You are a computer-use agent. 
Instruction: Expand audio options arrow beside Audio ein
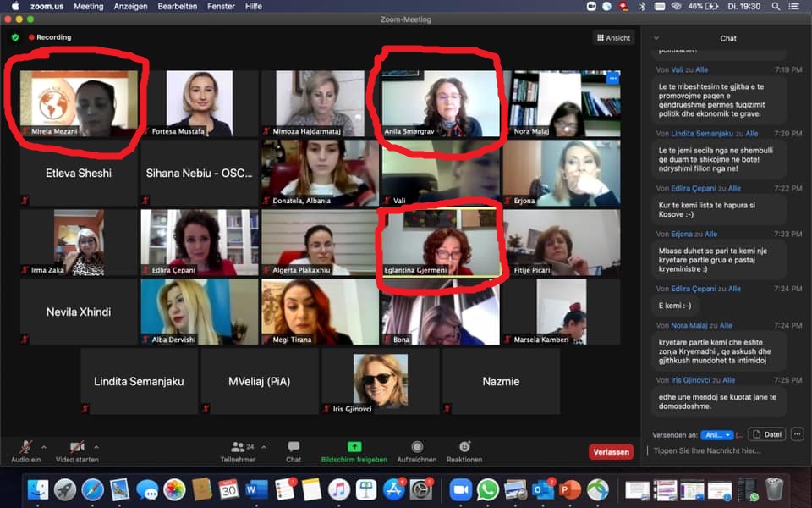pos(44,447)
